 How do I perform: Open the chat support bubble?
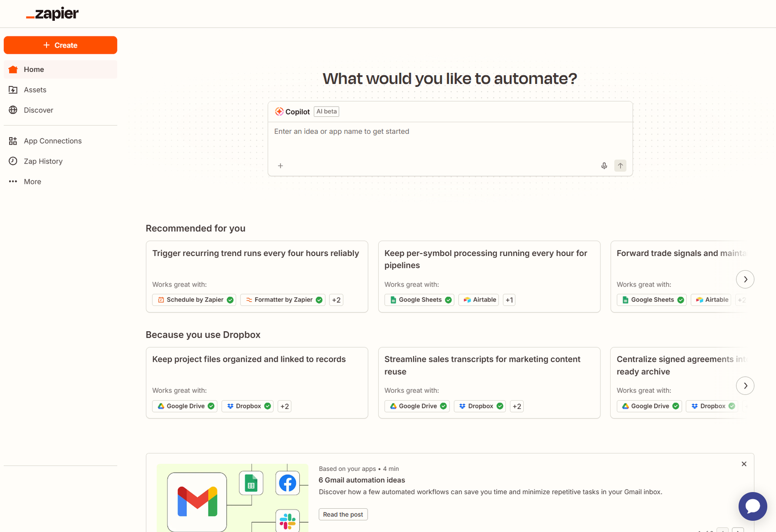click(752, 506)
